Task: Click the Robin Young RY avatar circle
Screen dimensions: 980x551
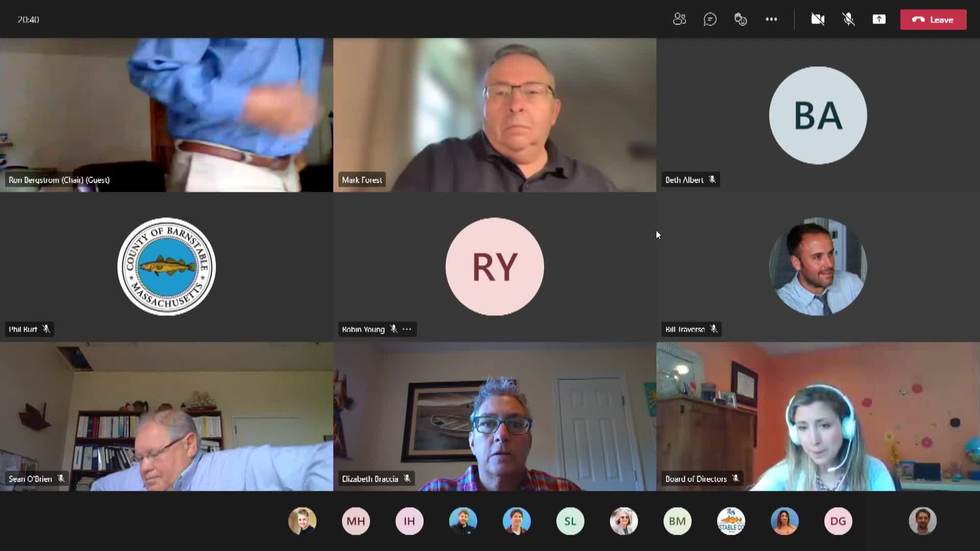Action: click(495, 266)
